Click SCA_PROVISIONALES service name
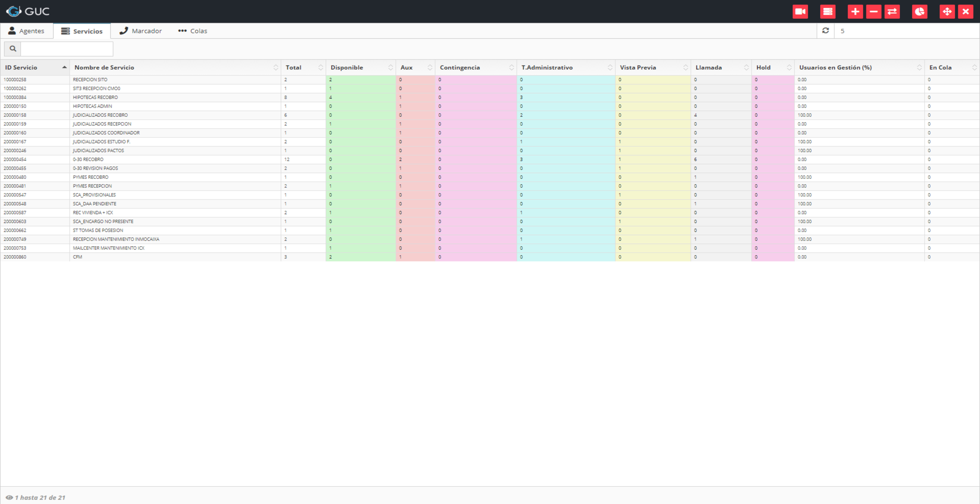The image size is (980, 504). coord(94,195)
